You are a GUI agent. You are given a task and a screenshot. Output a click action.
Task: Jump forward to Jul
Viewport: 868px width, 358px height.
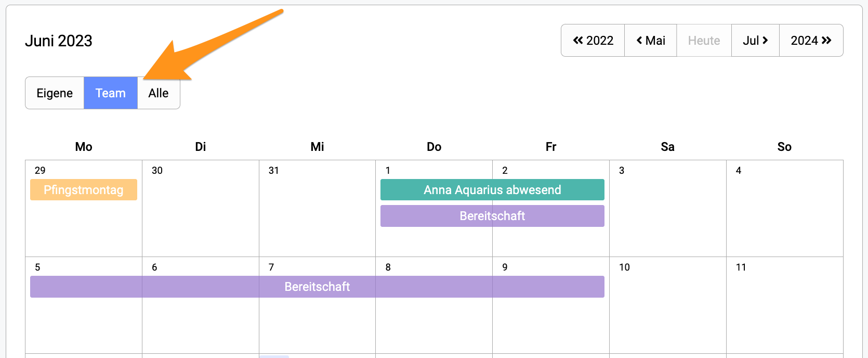(x=755, y=41)
